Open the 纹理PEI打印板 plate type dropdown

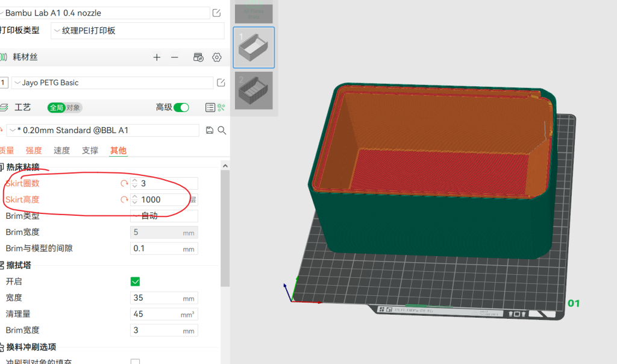[x=138, y=31]
